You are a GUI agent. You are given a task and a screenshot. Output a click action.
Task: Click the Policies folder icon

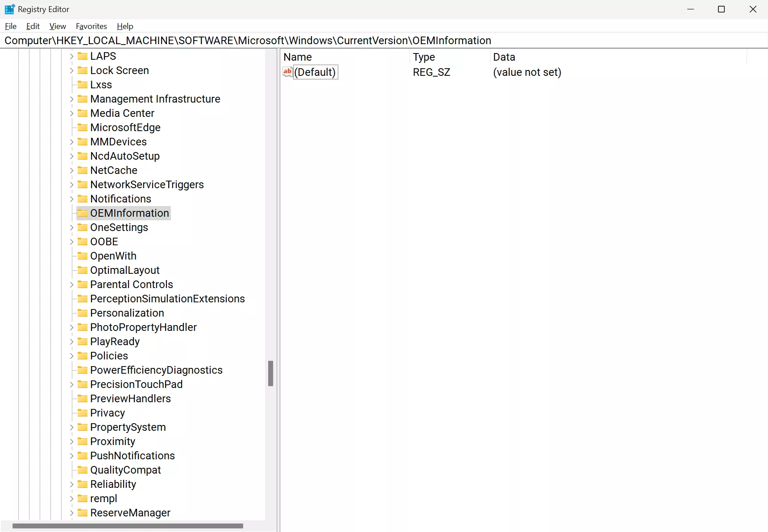pyautogui.click(x=83, y=356)
